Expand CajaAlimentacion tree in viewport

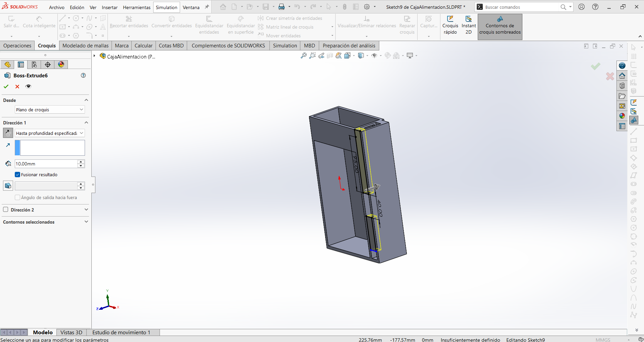tap(95, 56)
